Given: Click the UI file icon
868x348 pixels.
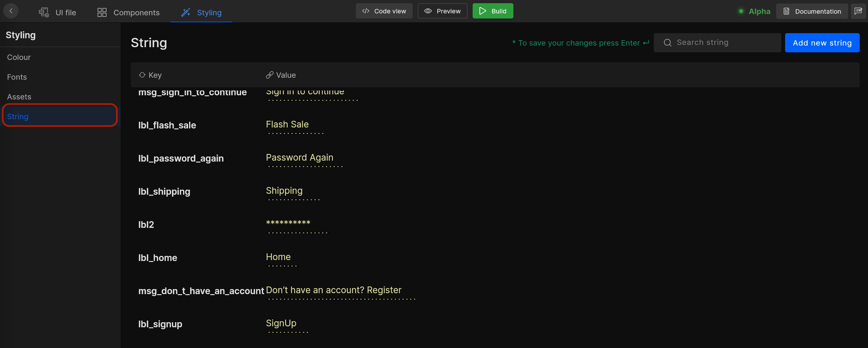Looking at the screenshot, I should click(44, 12).
